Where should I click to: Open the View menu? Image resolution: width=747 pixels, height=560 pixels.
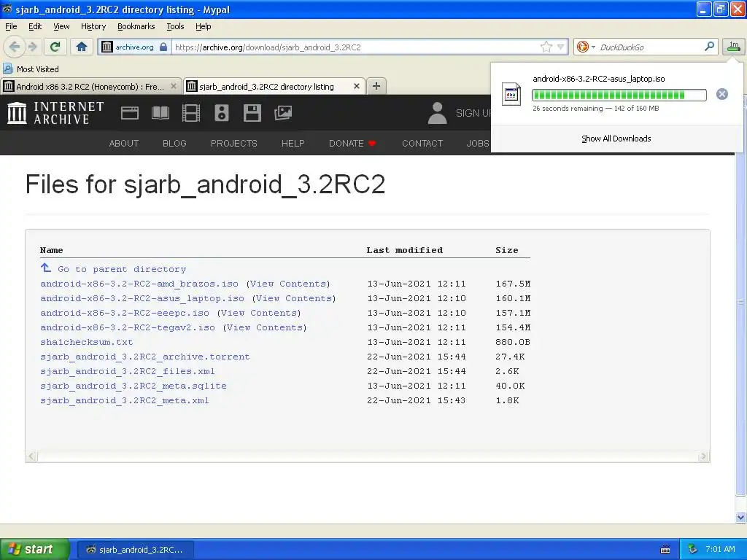point(61,26)
